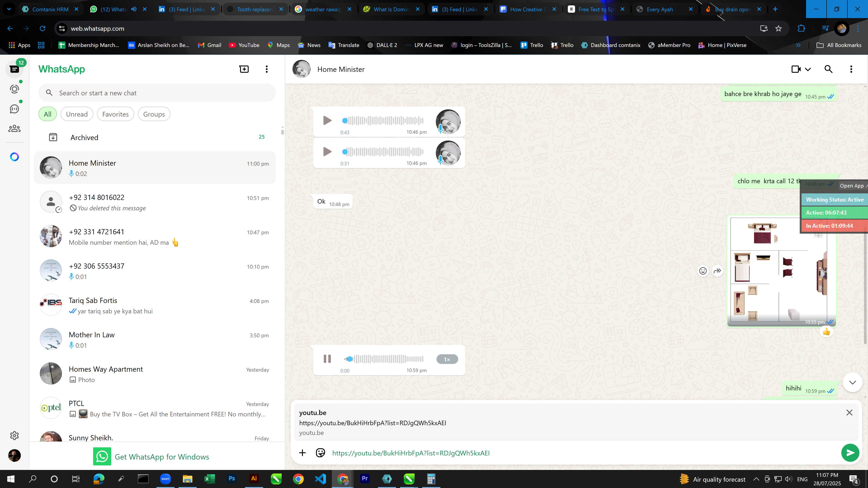React to furniture image with emoji icon
The width and height of the screenshot is (868, 488).
[703, 271]
